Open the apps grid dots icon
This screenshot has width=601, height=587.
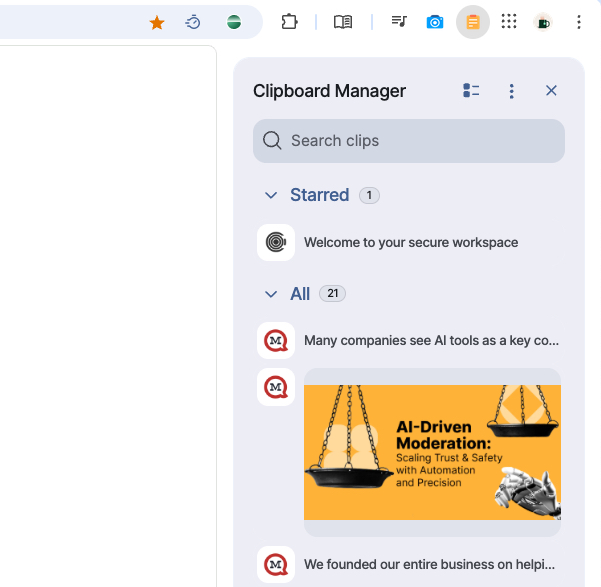click(509, 21)
